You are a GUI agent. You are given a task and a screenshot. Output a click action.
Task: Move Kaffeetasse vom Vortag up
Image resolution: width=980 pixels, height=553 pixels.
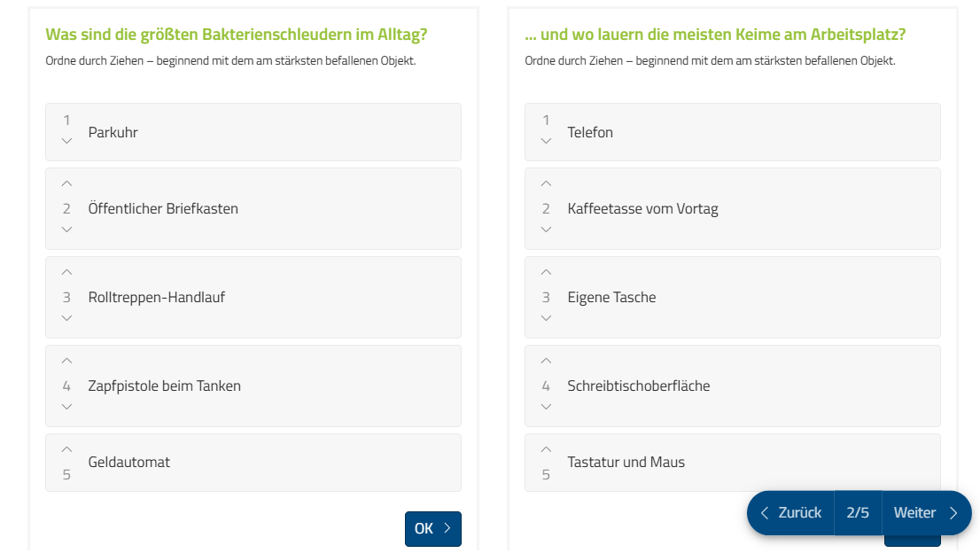pos(546,183)
